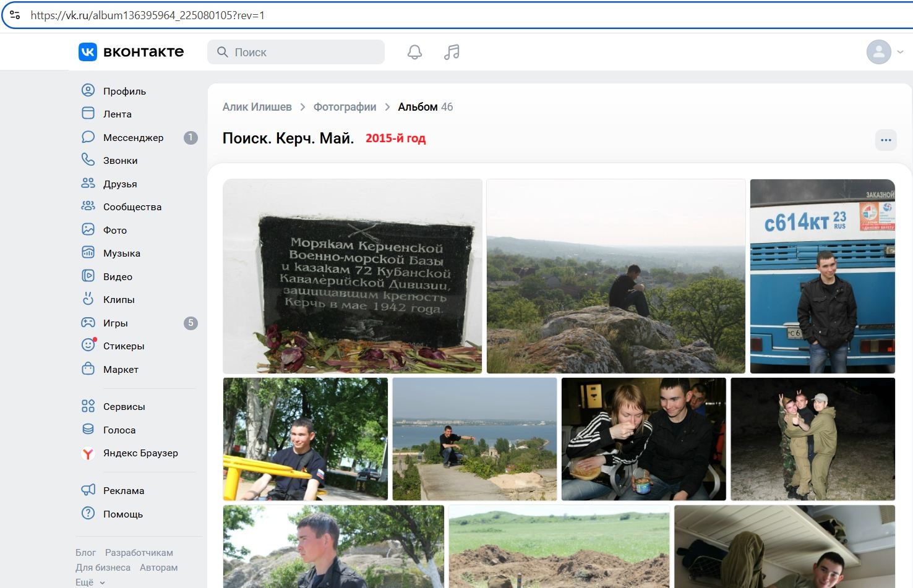Click the Алик Илишев breadcrumb link

pyautogui.click(x=257, y=107)
